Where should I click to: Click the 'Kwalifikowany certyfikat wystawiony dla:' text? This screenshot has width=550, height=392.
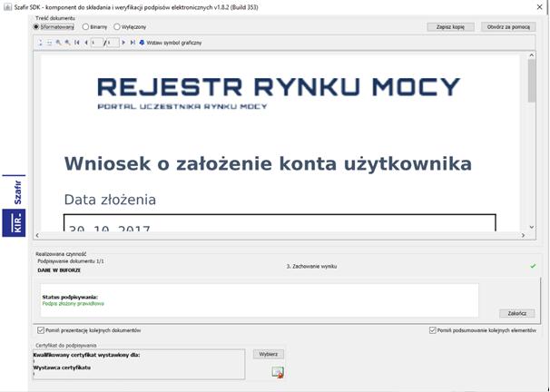click(86, 355)
